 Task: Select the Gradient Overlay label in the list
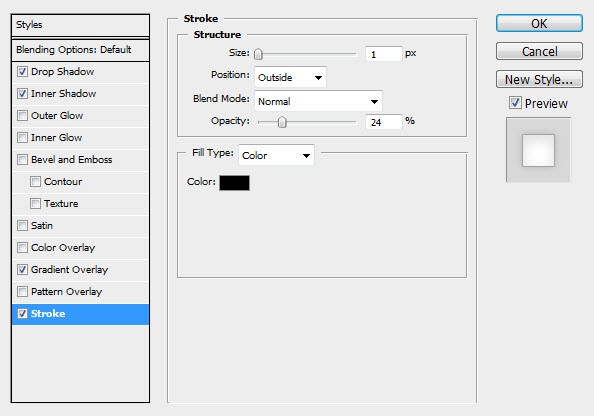click(x=69, y=269)
